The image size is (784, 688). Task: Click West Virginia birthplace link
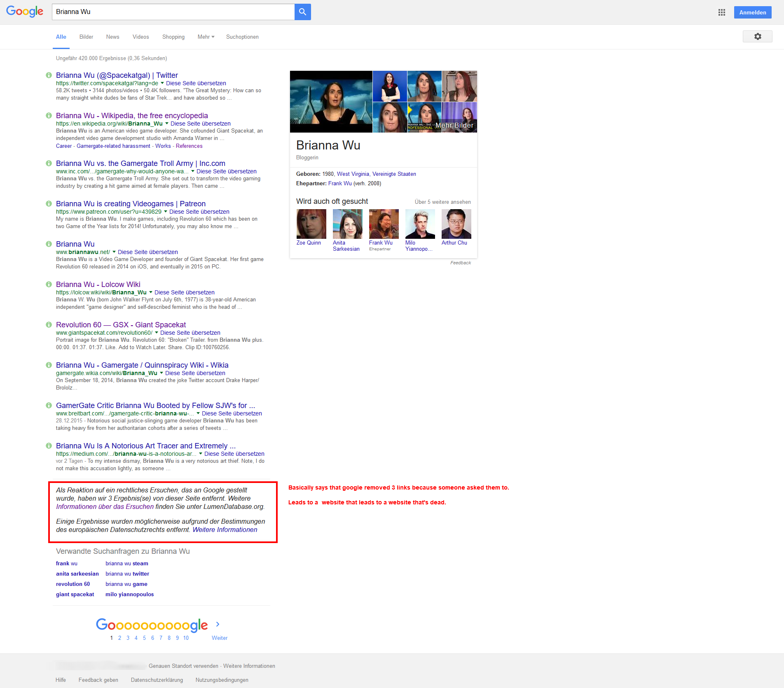(x=353, y=174)
